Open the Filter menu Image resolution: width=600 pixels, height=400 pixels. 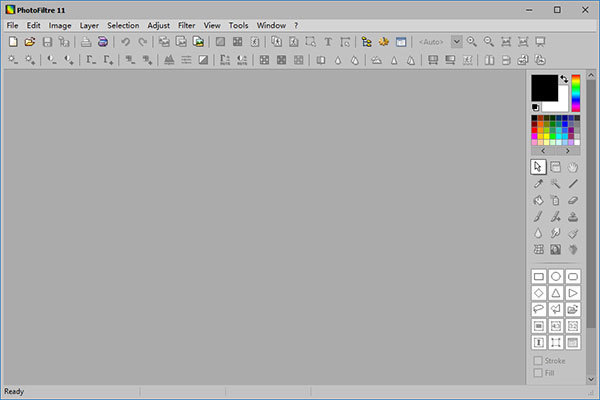(187, 26)
